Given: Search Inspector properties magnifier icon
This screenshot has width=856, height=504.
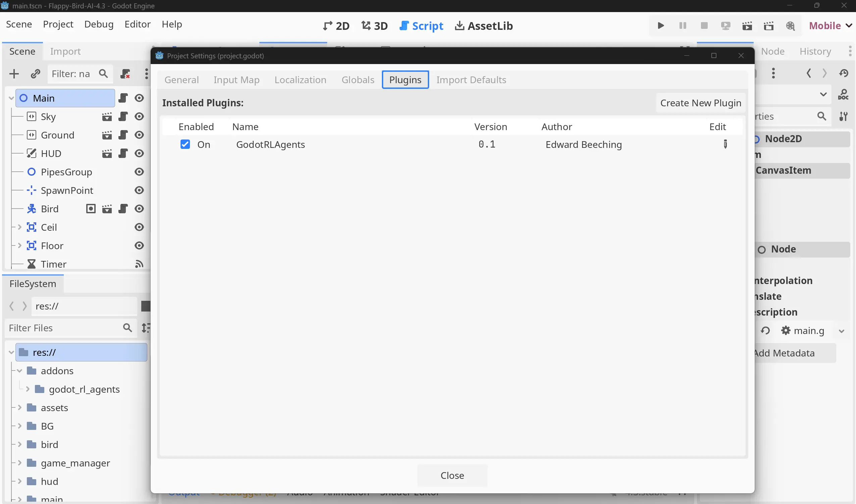Looking at the screenshot, I should pyautogui.click(x=822, y=116).
